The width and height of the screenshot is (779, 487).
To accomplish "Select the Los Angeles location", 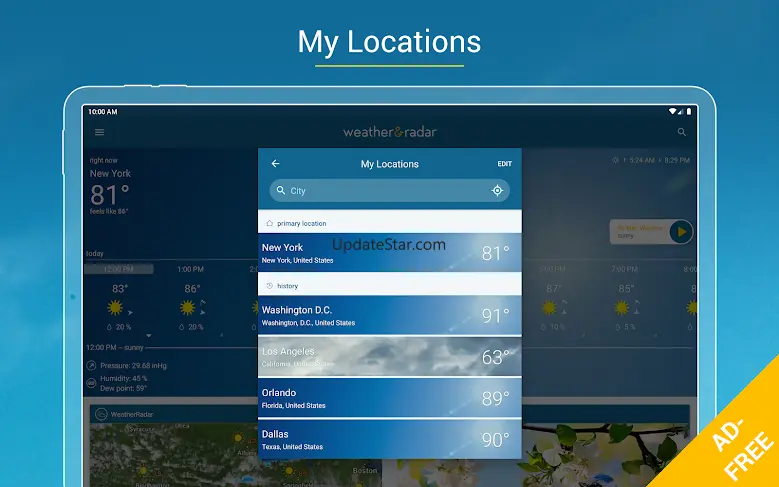I will [x=390, y=357].
